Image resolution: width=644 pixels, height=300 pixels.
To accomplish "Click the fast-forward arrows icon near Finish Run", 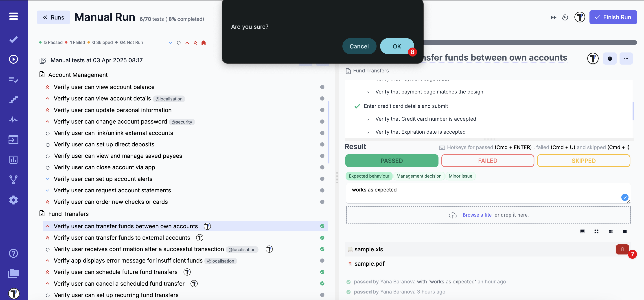I will pyautogui.click(x=553, y=17).
